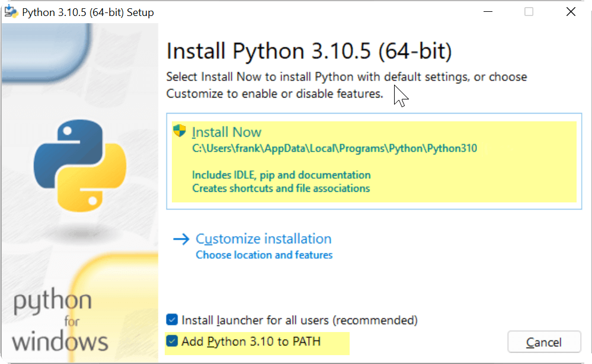
Task: Click the Python setup icon in title bar
Action: [11, 12]
